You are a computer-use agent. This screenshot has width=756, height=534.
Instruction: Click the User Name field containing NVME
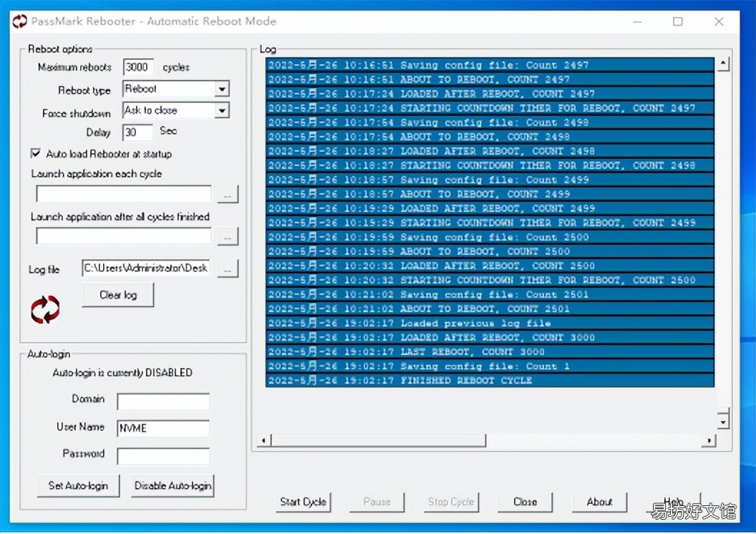click(163, 428)
